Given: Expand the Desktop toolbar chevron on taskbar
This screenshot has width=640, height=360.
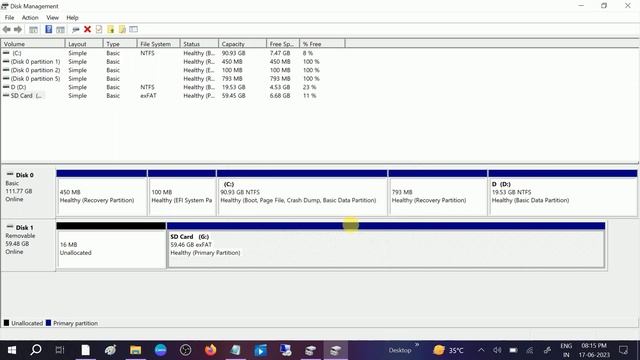Looking at the screenshot, I should click(417, 345).
